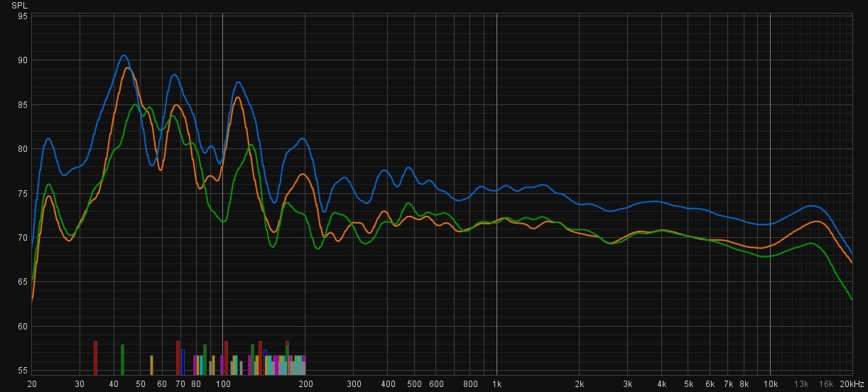This screenshot has width=868, height=392.
Task: Click the 55 dB level axis label
Action: pyautogui.click(x=23, y=371)
